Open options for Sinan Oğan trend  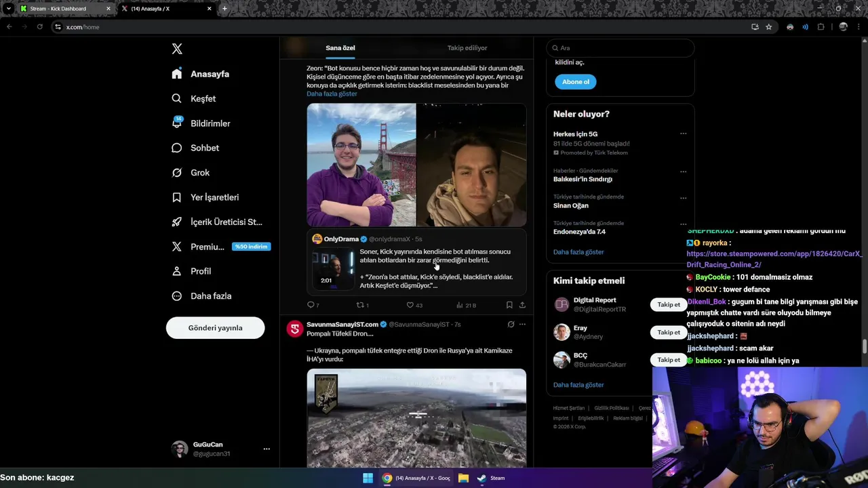[683, 198]
